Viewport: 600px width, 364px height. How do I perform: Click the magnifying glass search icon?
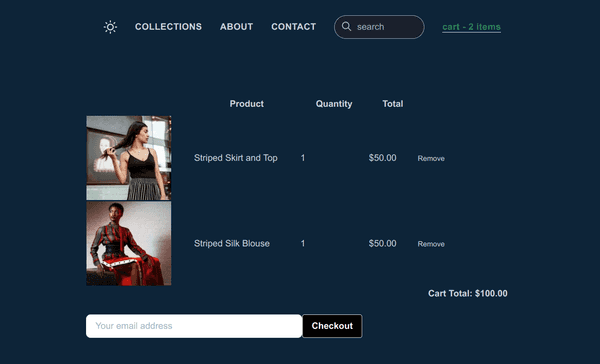346,26
